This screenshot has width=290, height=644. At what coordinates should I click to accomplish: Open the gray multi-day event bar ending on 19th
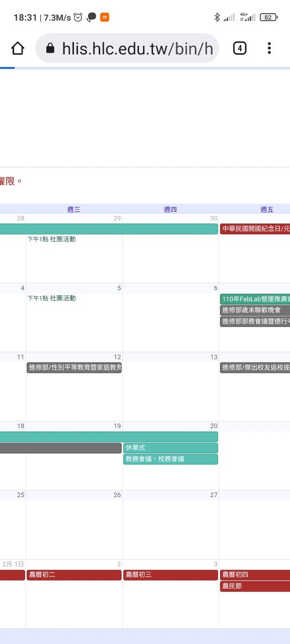pyautogui.click(x=61, y=448)
